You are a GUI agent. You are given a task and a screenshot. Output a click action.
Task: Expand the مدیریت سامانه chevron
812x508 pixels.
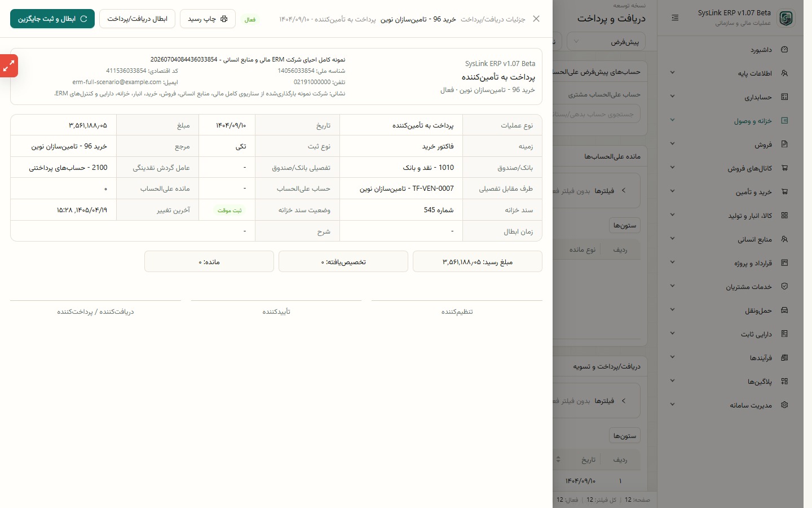[672, 405]
